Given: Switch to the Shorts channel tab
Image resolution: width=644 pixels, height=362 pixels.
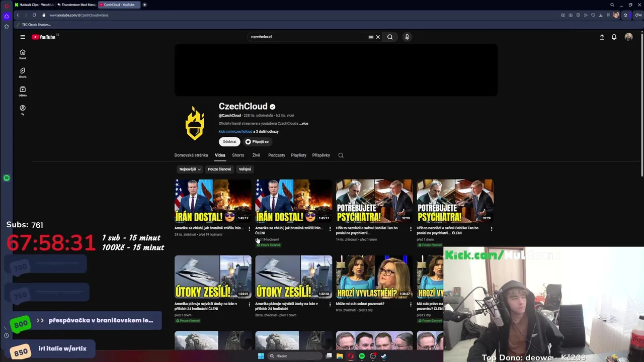Looking at the screenshot, I should [238, 155].
